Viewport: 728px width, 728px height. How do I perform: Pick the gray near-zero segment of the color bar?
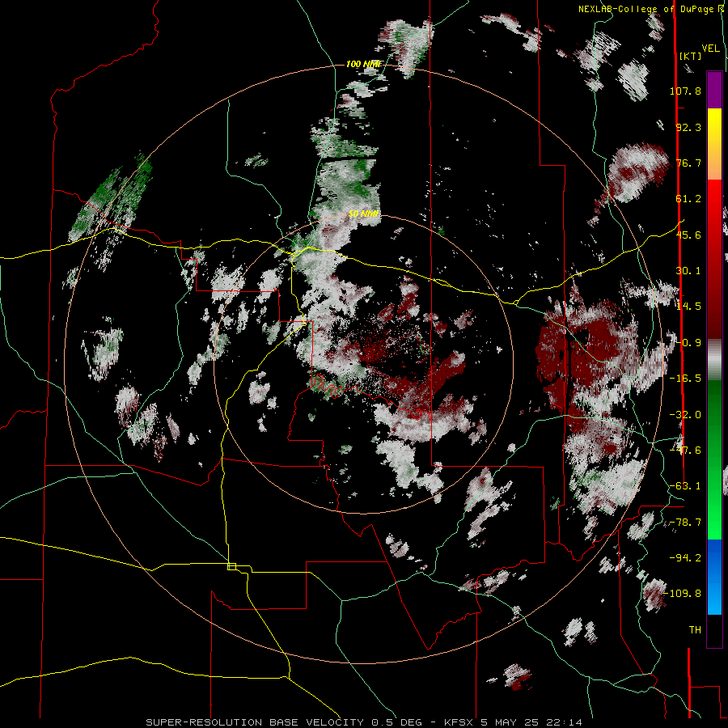tap(714, 360)
